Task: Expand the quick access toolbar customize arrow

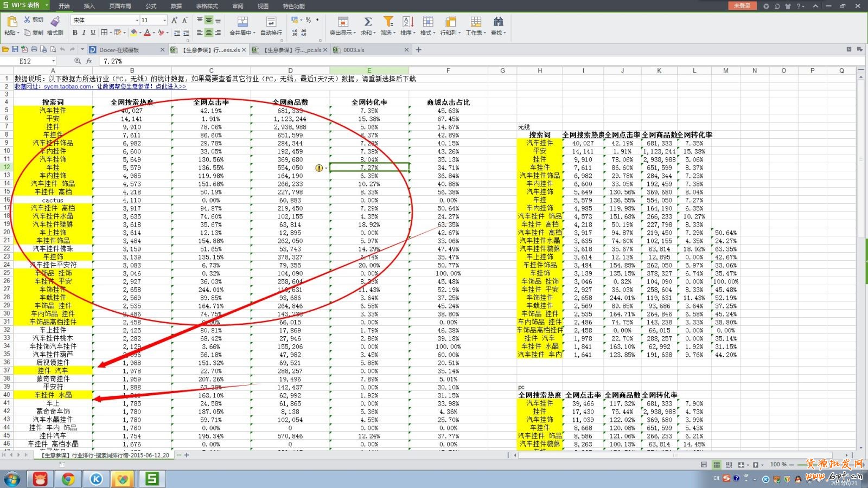Action: 82,49
